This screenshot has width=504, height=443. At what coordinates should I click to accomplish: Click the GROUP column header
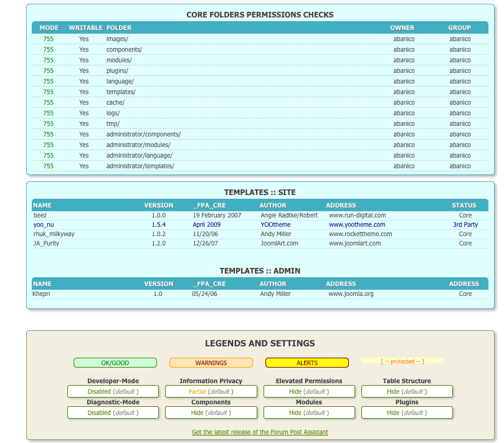[x=459, y=27]
